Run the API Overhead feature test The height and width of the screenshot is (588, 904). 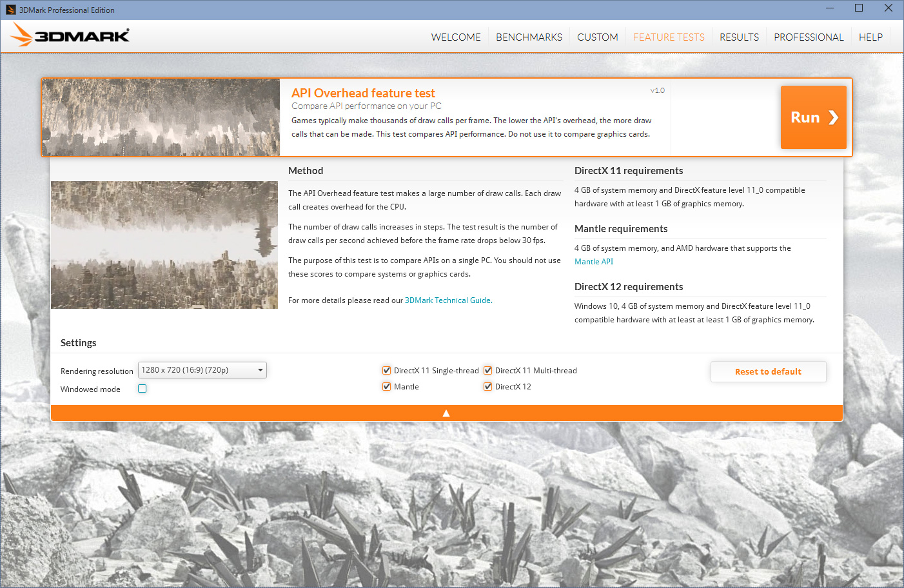click(814, 117)
